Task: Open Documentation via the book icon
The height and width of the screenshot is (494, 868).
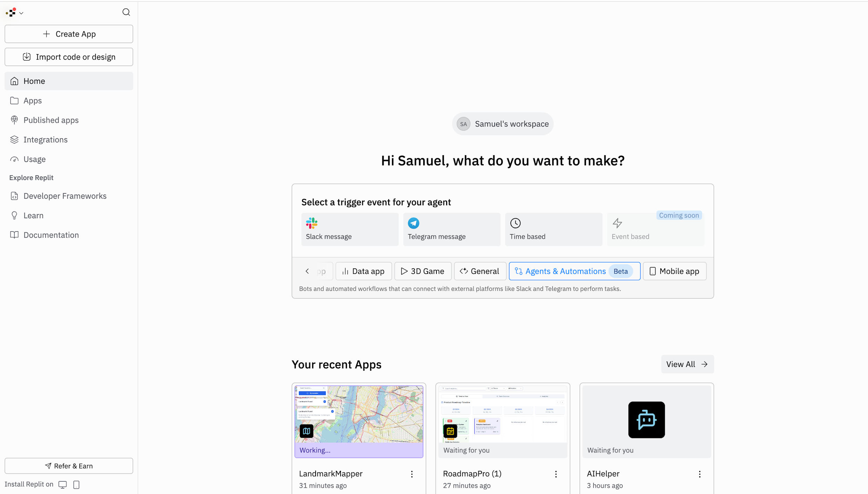Action: (x=51, y=235)
